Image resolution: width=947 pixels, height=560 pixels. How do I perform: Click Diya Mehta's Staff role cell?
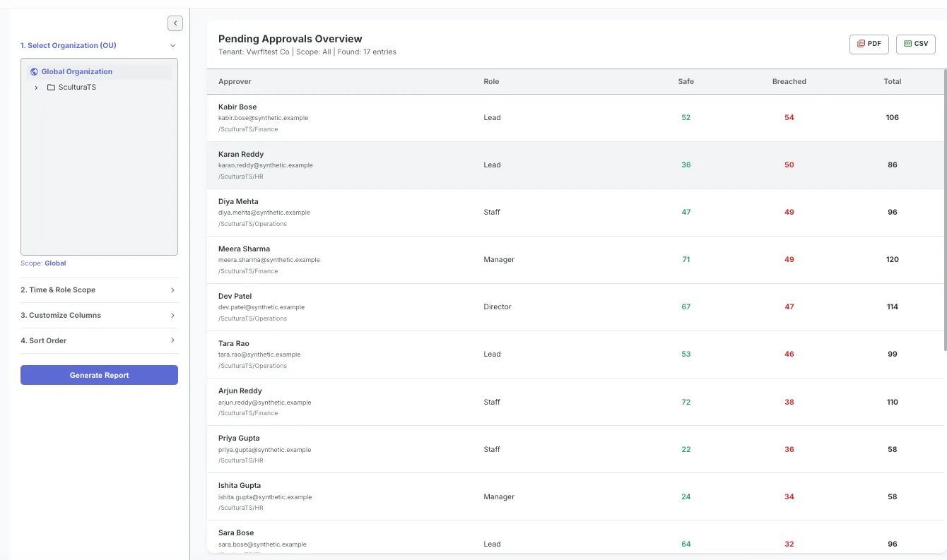[x=492, y=213]
